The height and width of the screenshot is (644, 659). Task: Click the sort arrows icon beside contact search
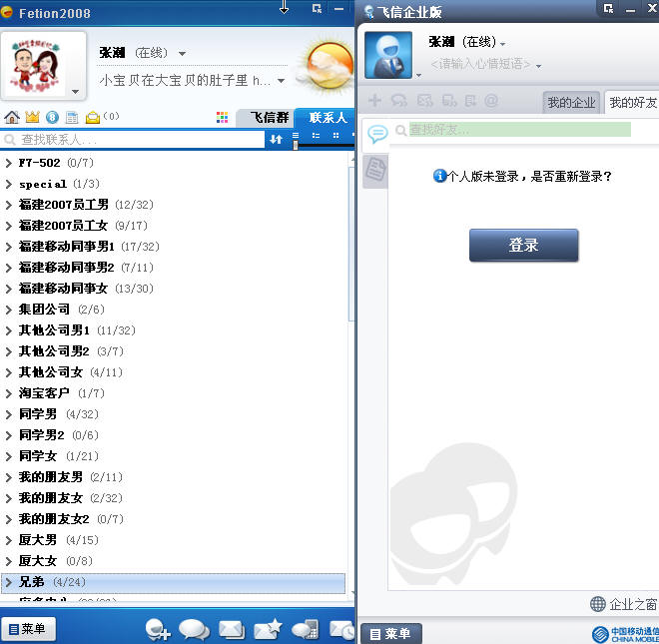point(276,139)
